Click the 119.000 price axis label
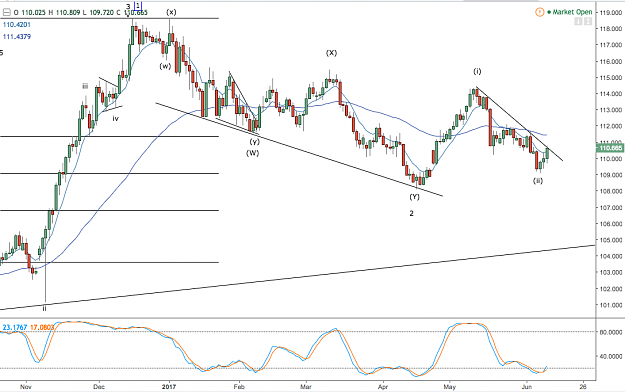Screen dimensions: 625x392 [612, 13]
